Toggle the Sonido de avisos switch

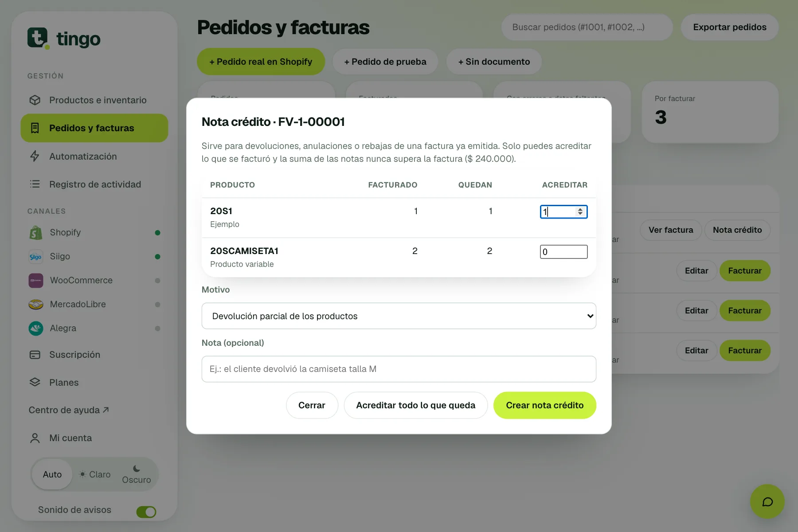146,512
